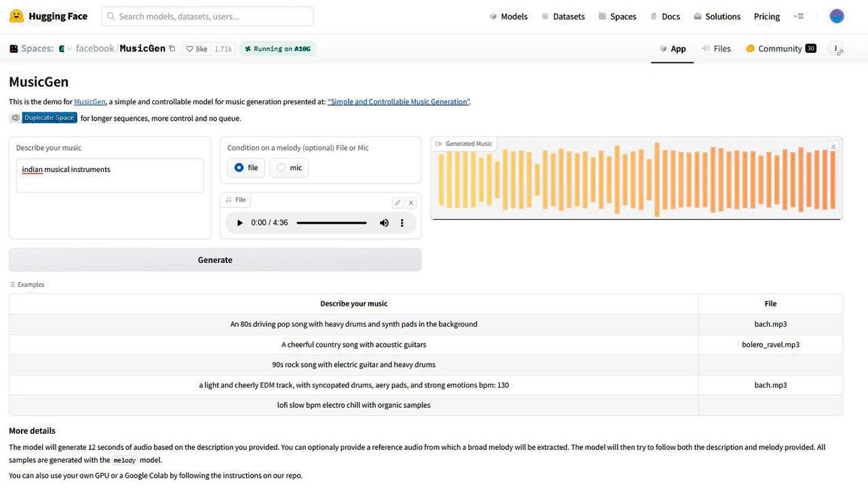Remove the uploaded melody file
Screen dimensions: 868x488
[411, 203]
